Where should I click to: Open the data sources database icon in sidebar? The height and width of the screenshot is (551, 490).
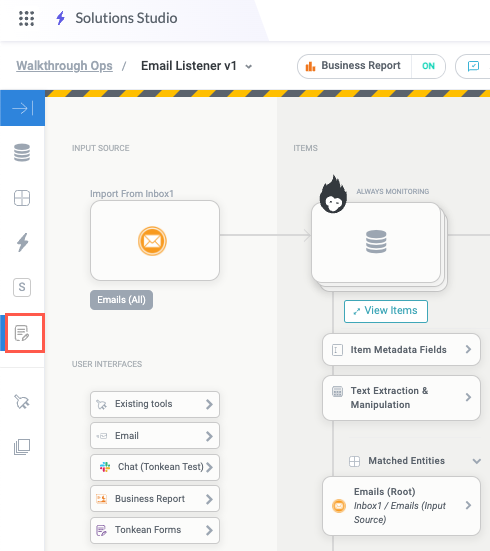click(x=22, y=153)
